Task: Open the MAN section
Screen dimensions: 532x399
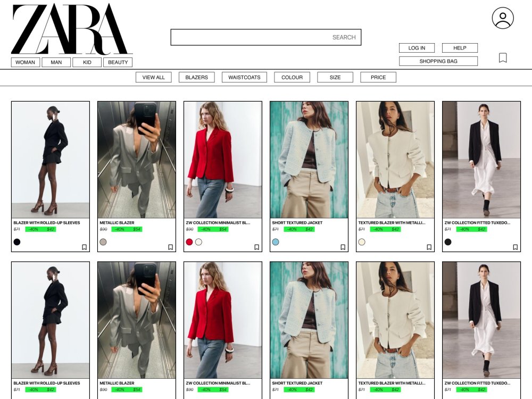Action: tap(56, 62)
